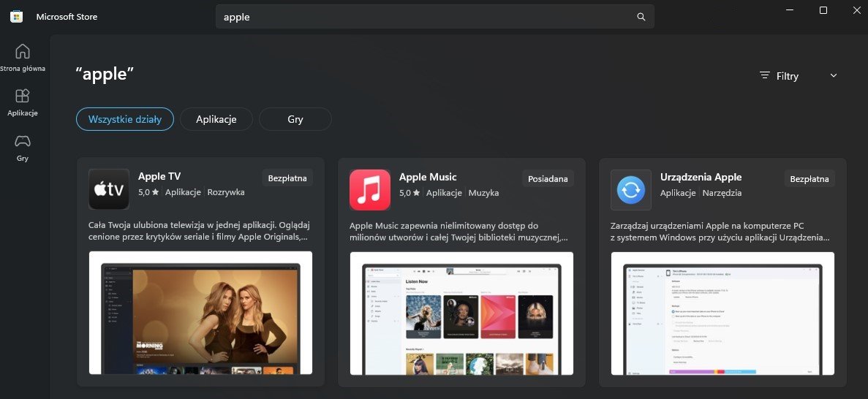Click the Apple TV app icon

(109, 189)
